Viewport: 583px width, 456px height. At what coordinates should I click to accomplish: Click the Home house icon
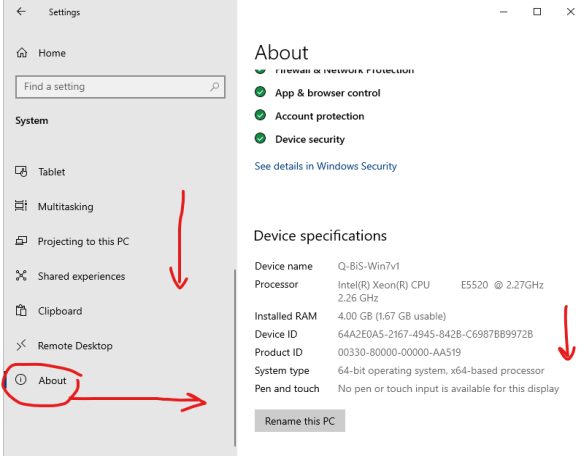click(x=22, y=53)
